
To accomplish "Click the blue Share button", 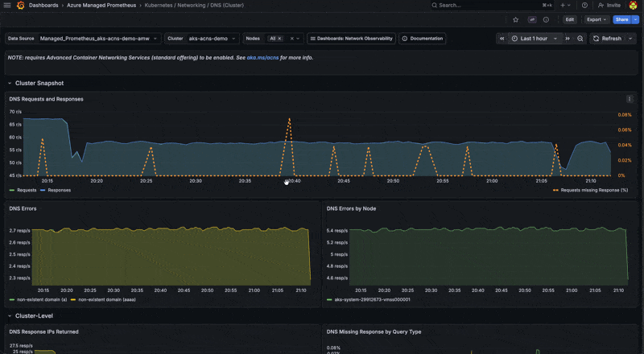I will pyautogui.click(x=621, y=20).
